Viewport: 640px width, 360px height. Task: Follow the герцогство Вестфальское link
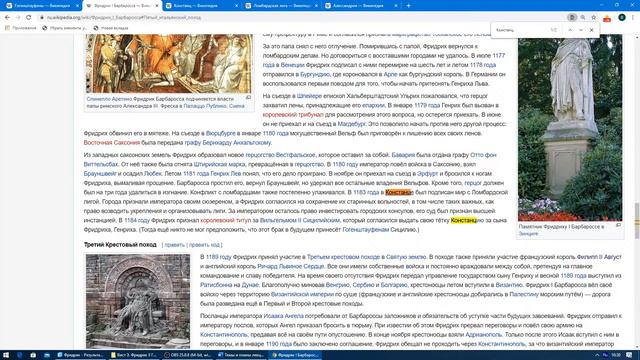280,155
